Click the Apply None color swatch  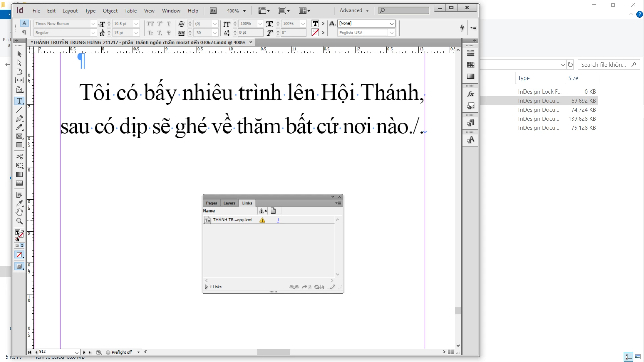[19, 255]
